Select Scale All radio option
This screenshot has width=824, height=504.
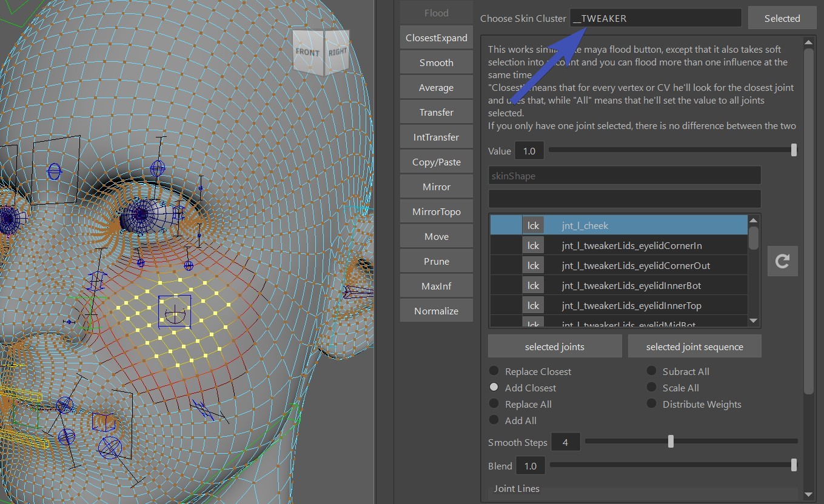(x=651, y=387)
